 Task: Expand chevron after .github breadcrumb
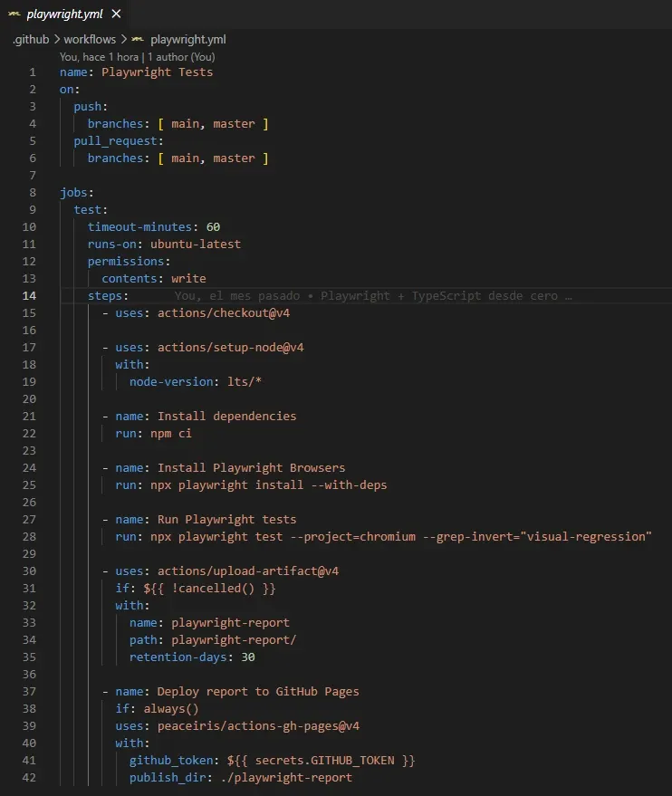[57, 40]
